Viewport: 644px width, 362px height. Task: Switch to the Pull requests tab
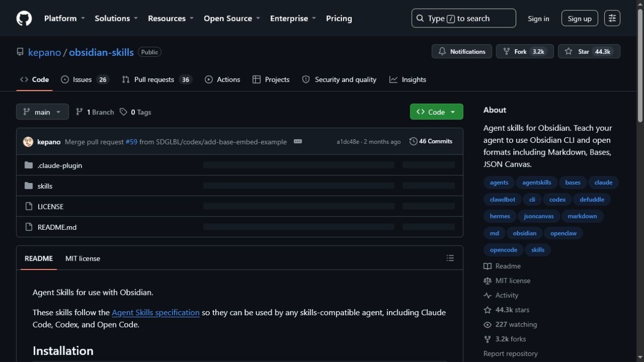pos(157,79)
